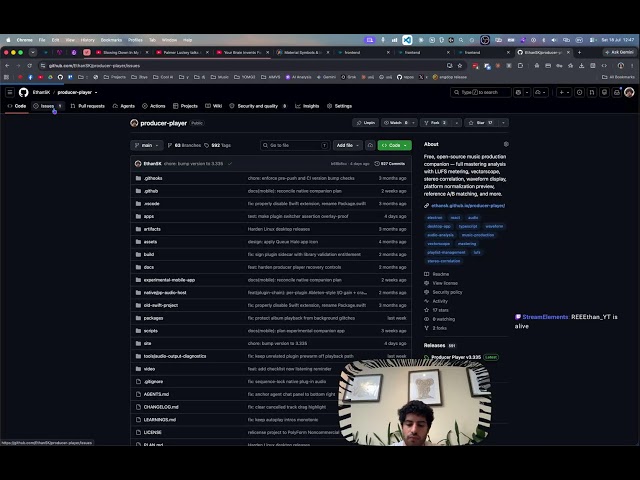Star the producer-player repository
The image size is (640, 480).
480,123
